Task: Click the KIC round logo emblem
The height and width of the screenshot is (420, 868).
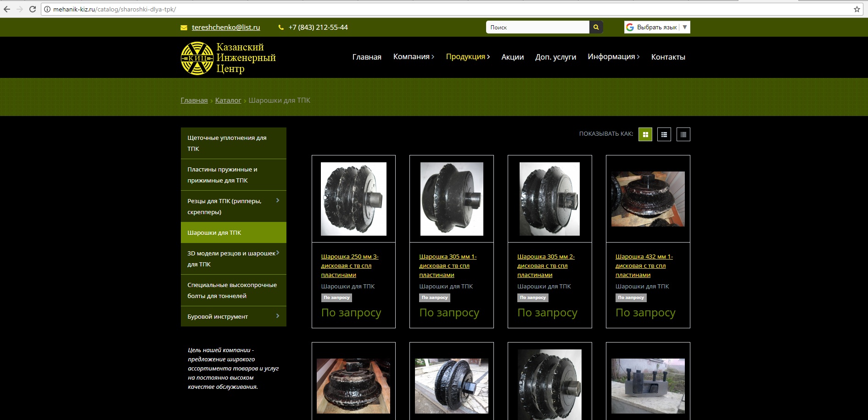Action: tap(197, 58)
